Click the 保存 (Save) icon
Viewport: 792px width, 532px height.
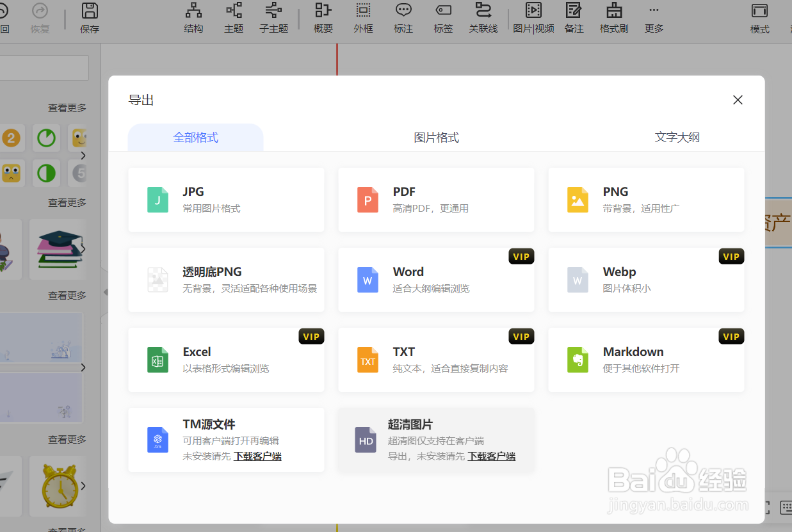(x=89, y=17)
